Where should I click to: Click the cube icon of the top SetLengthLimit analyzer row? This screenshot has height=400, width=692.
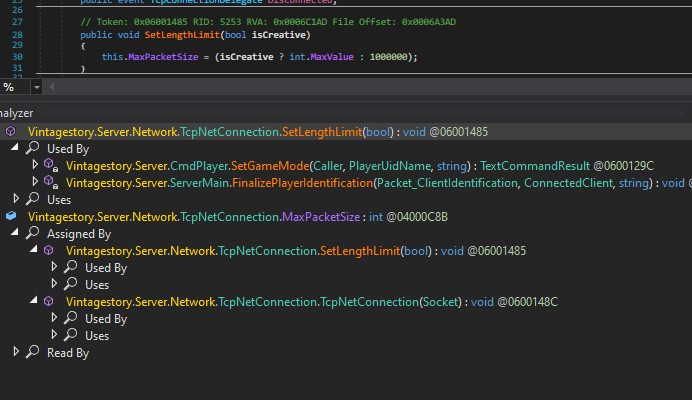pyautogui.click(x=11, y=131)
